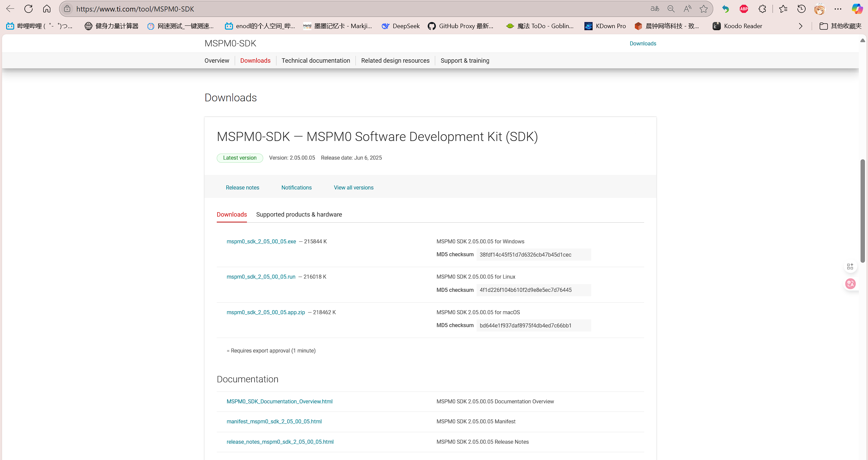Click the browser refresh icon
The image size is (868, 460).
tap(28, 9)
